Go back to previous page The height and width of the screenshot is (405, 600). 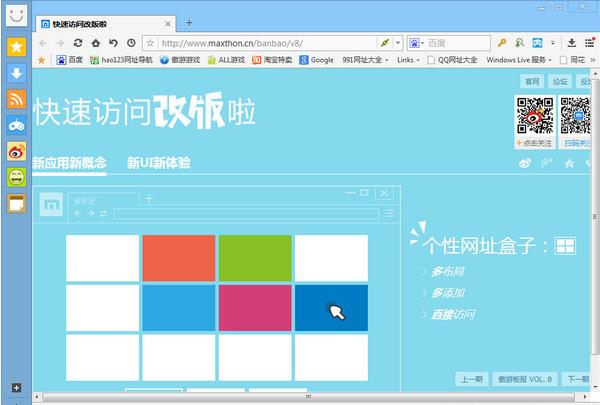(42, 43)
